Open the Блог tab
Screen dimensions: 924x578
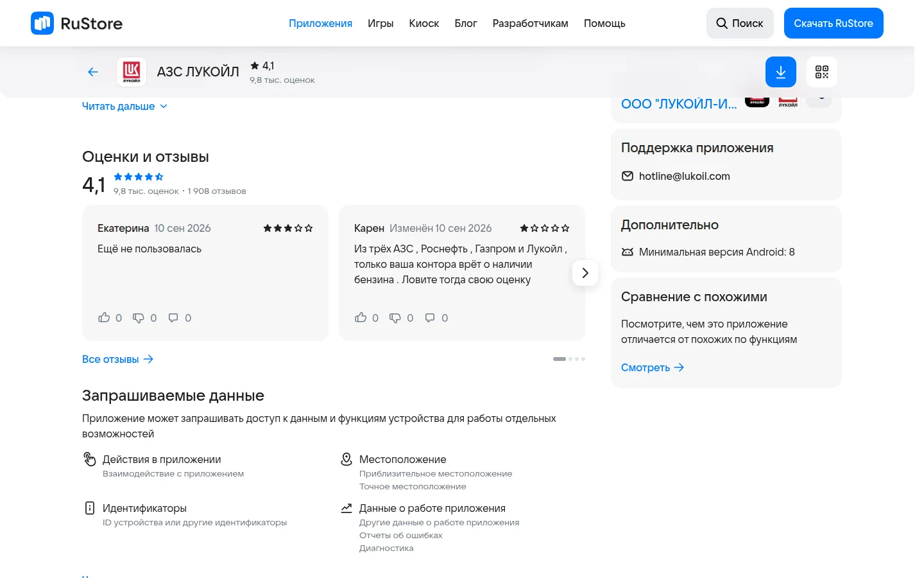click(x=466, y=23)
